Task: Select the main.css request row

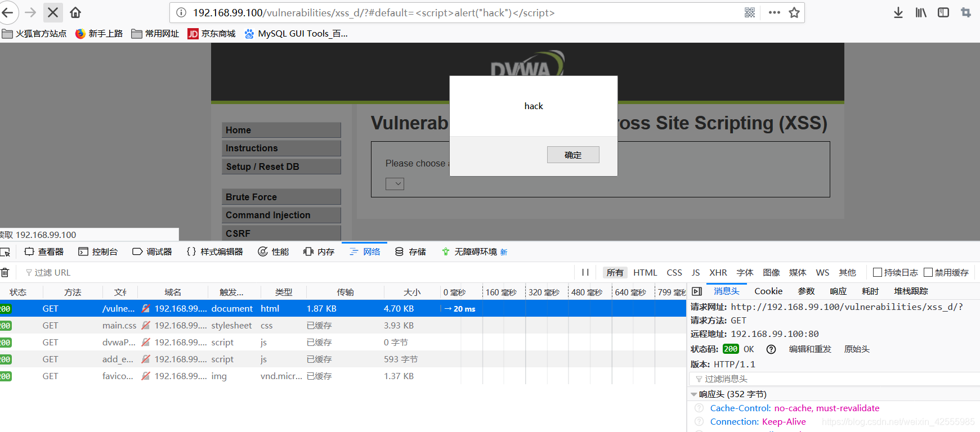Action: [343, 325]
